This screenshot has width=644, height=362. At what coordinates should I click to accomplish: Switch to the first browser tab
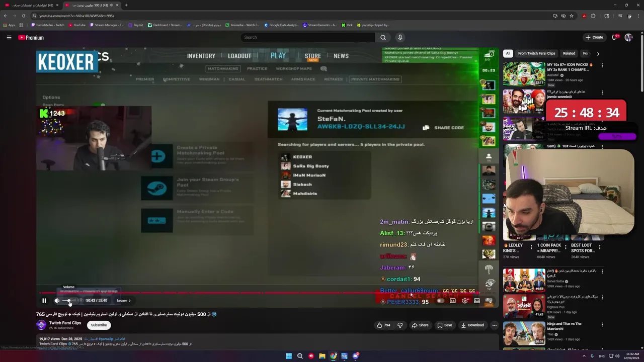pyautogui.click(x=31, y=5)
